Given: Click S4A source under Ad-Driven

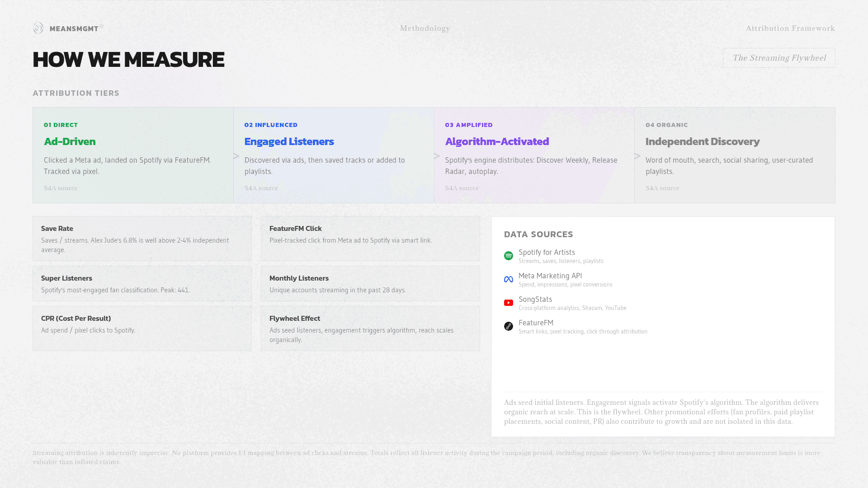Looking at the screenshot, I should [x=61, y=188].
